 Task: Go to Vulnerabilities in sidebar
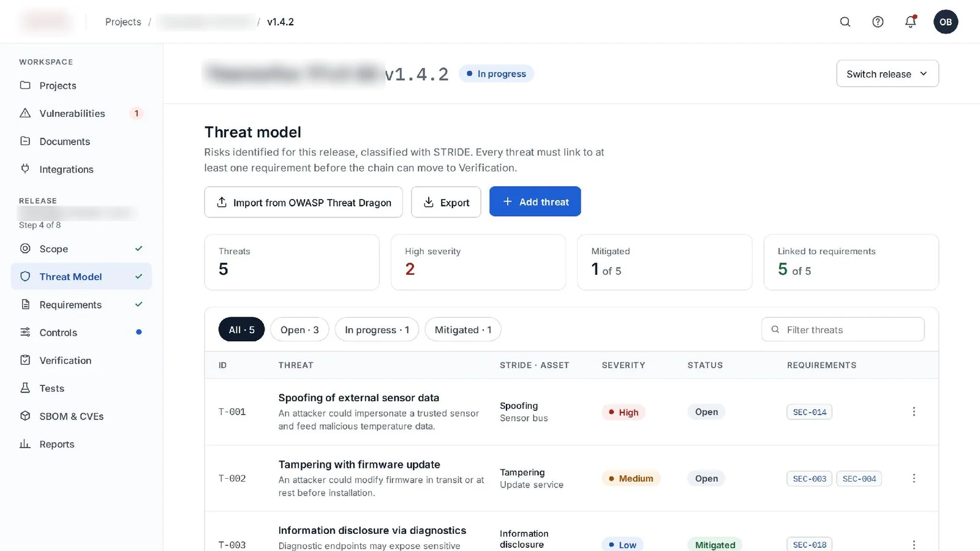click(x=81, y=113)
